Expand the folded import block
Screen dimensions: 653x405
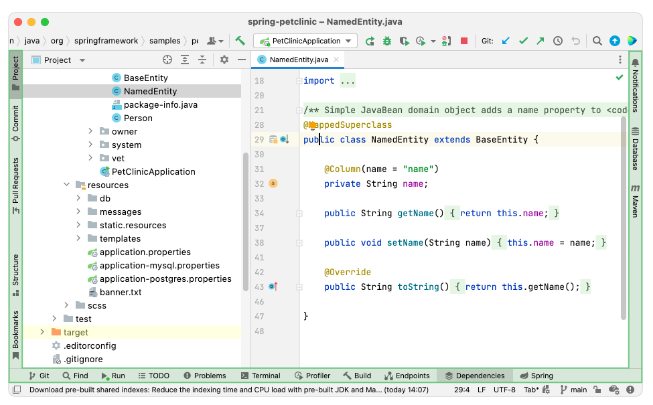[x=299, y=81]
